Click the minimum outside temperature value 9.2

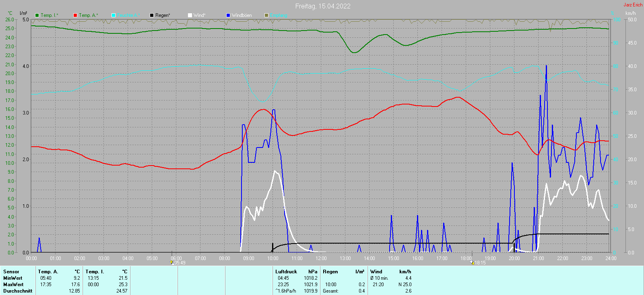click(x=76, y=278)
